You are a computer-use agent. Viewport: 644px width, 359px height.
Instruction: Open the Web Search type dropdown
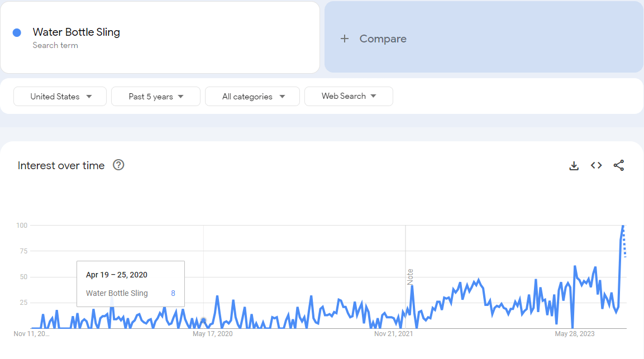coord(349,96)
